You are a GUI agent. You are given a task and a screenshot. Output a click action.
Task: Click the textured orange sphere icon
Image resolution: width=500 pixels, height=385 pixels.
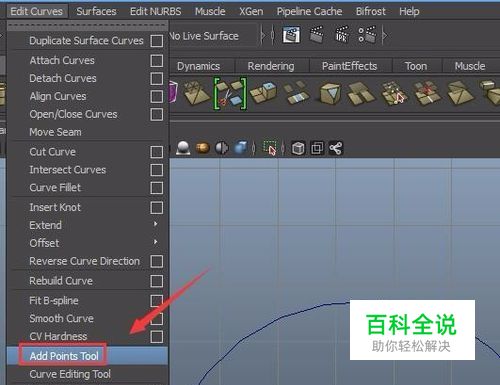click(202, 148)
